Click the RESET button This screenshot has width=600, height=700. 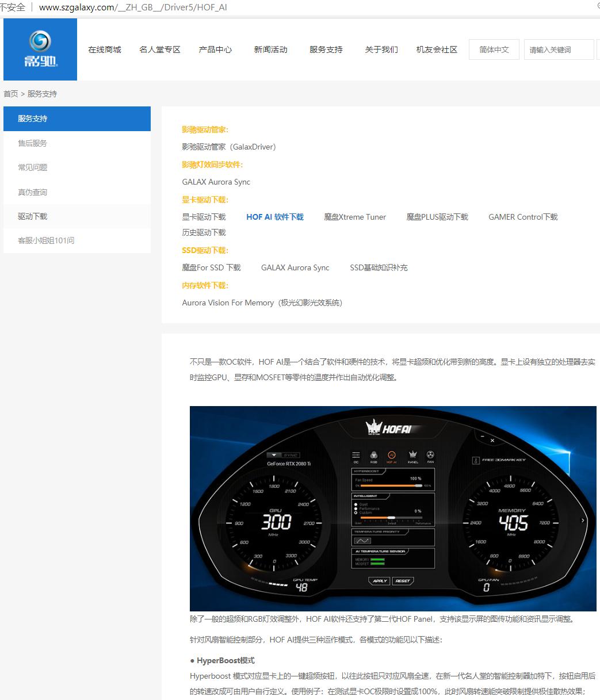403,581
